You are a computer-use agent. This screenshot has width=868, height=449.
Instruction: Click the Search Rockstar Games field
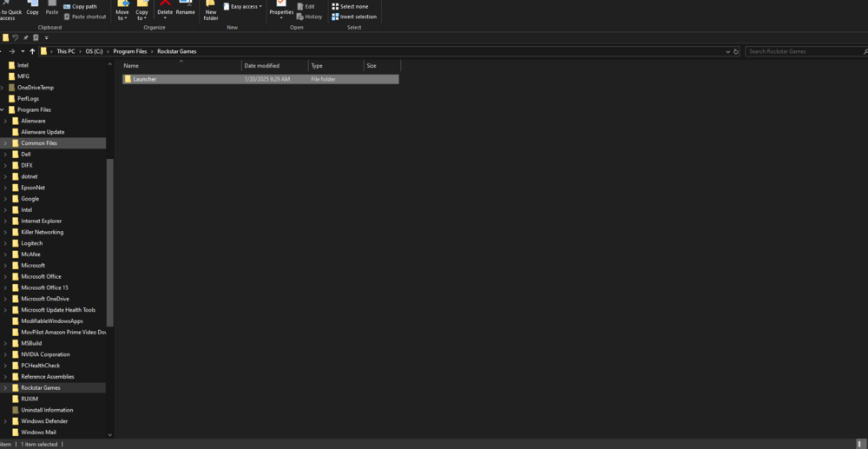(x=803, y=51)
